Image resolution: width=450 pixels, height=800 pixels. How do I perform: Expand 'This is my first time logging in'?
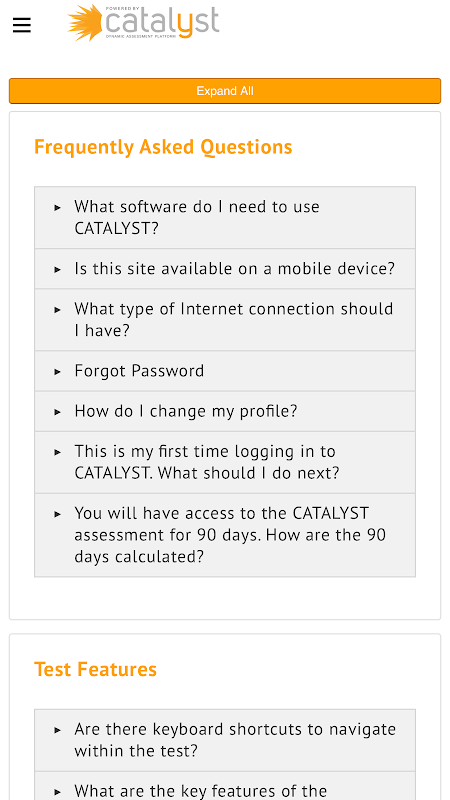click(225, 462)
